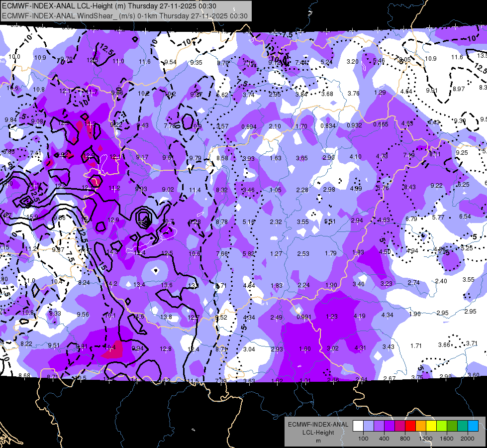Click the legend label LCL-Height
The width and height of the screenshot is (487, 448).
(x=318, y=433)
